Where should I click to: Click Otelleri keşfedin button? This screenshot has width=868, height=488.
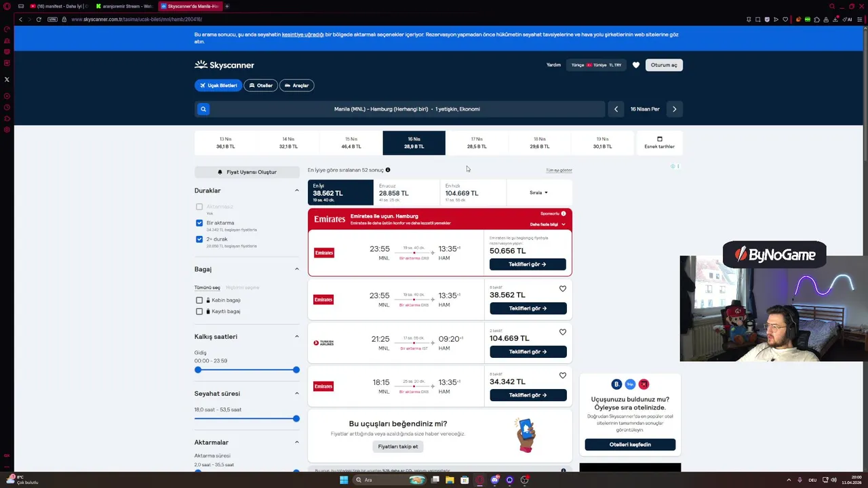coord(630,445)
